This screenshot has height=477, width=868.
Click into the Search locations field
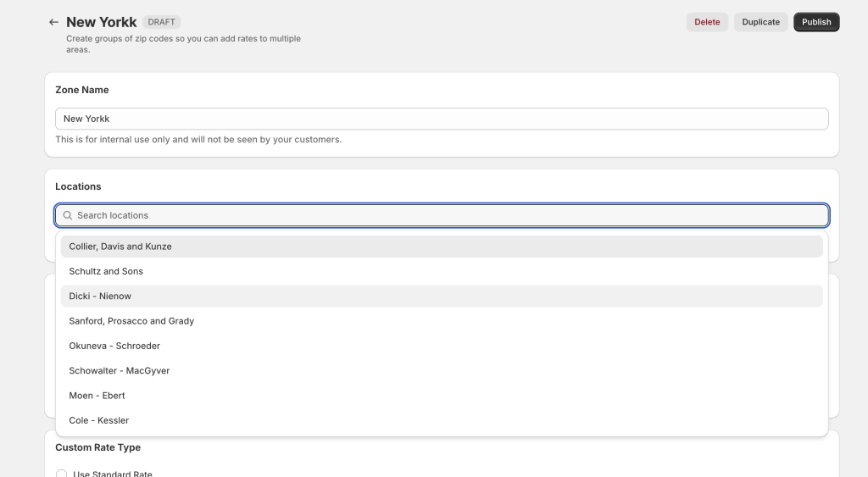[449, 215]
